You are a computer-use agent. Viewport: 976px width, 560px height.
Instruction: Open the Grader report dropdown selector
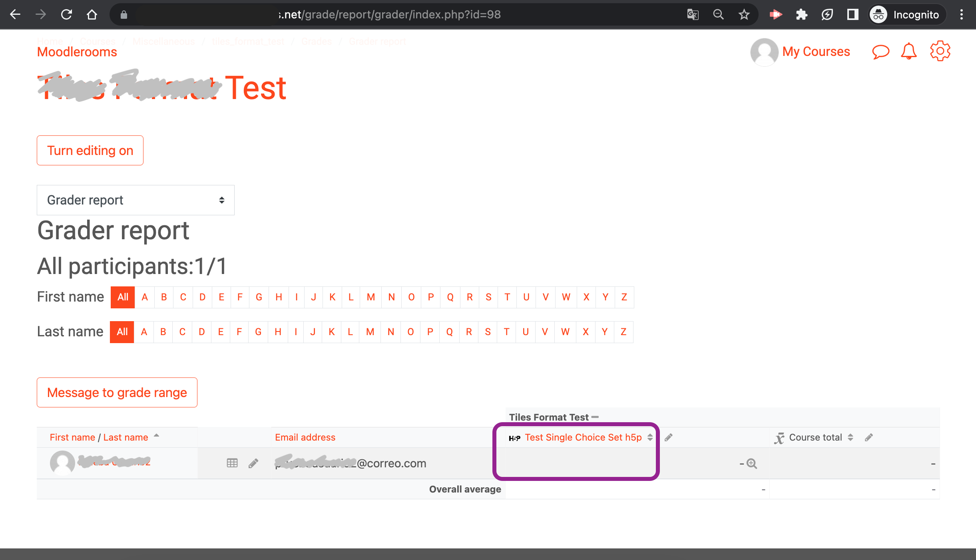click(x=135, y=200)
